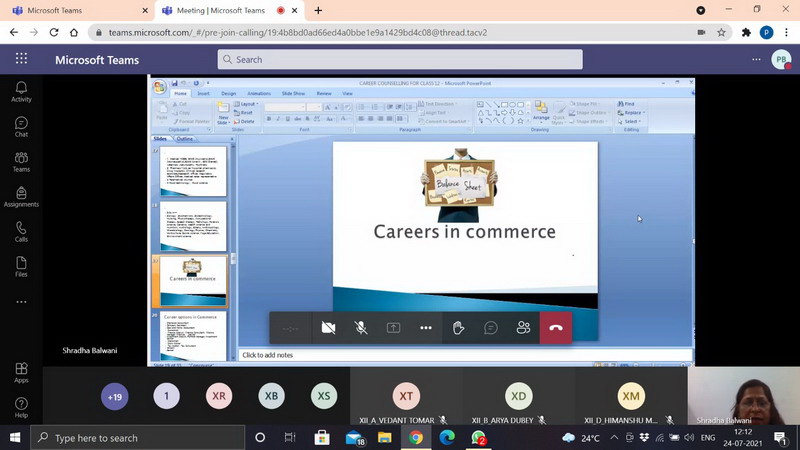Select the XB participant avatar
Image resolution: width=800 pixels, height=450 pixels.
coord(271,396)
